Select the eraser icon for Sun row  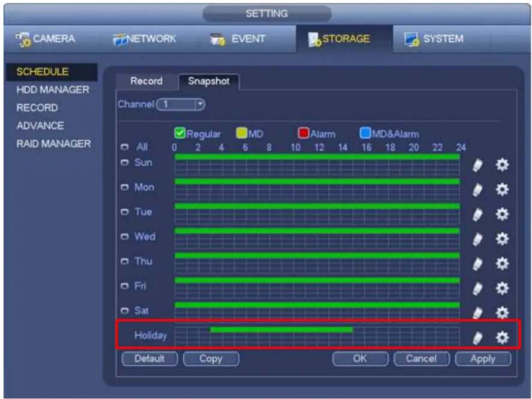(x=477, y=165)
